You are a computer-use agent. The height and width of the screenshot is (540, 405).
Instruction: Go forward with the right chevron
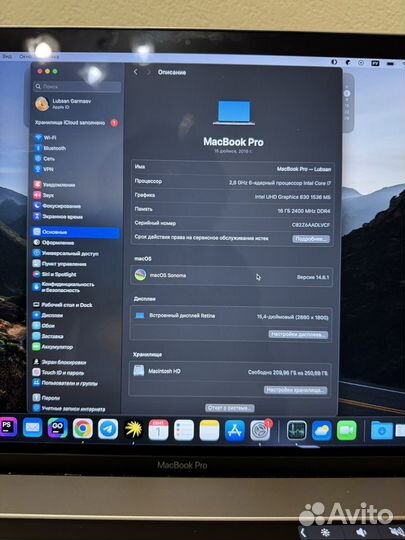tap(148, 72)
